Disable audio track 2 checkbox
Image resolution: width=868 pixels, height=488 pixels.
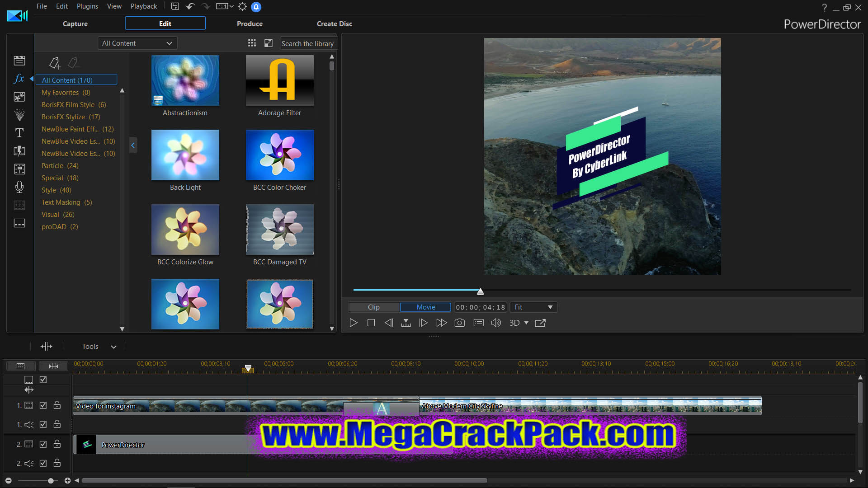[43, 463]
